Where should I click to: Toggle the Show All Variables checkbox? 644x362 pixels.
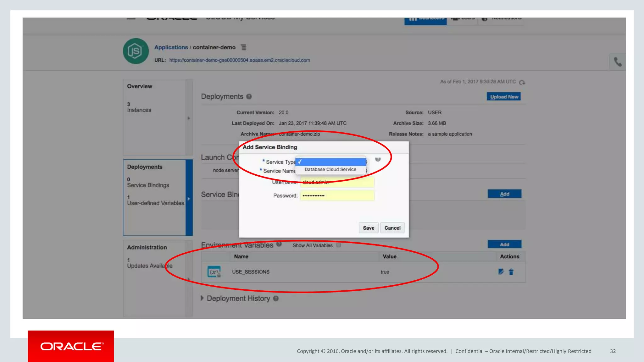point(339,245)
